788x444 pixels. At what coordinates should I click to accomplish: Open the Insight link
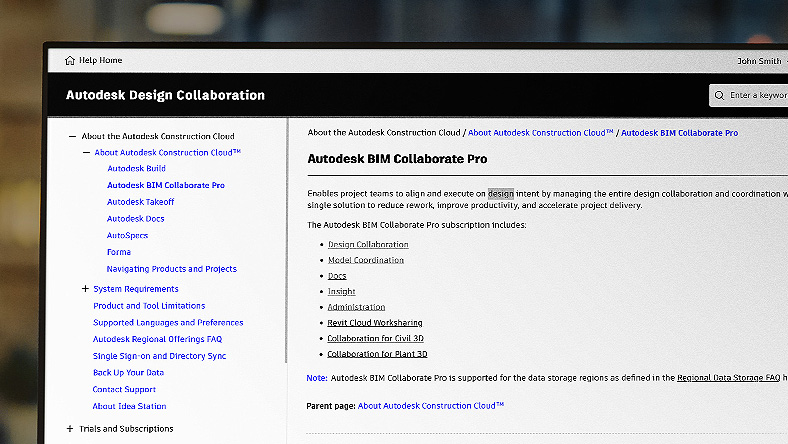click(x=341, y=291)
